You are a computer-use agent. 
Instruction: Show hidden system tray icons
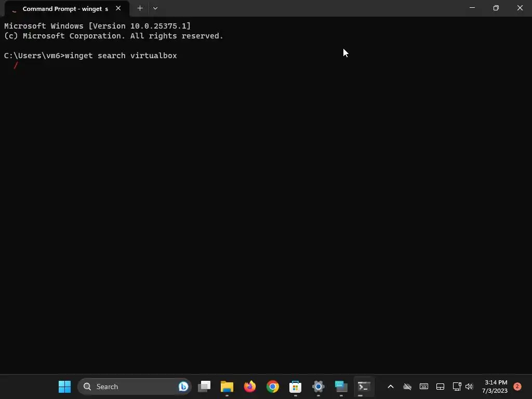[x=391, y=387]
